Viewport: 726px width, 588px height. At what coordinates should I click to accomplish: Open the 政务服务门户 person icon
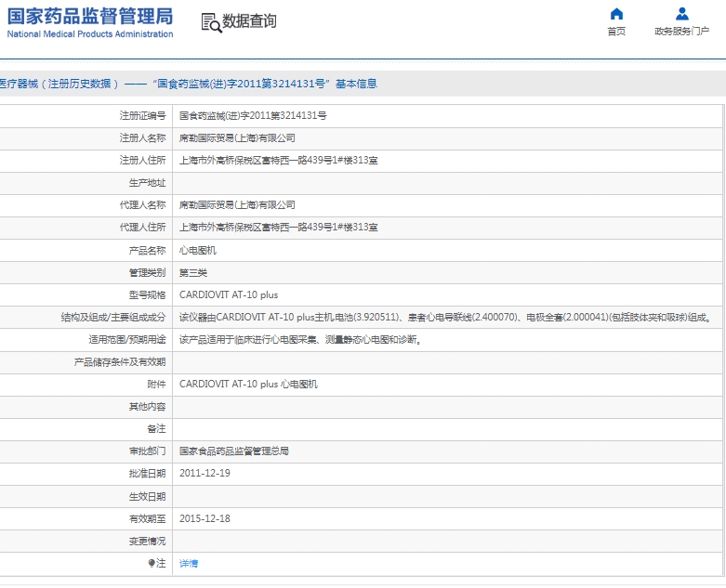coord(681,14)
